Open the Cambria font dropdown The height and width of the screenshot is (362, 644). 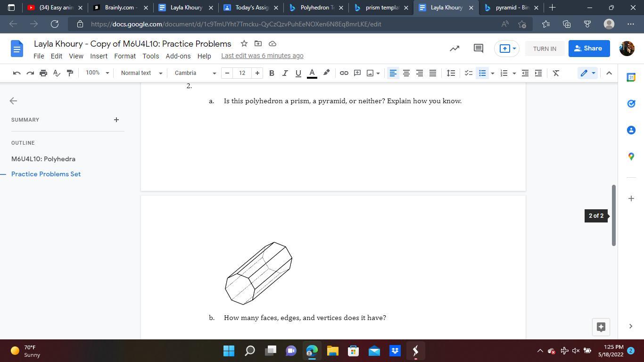pos(195,73)
